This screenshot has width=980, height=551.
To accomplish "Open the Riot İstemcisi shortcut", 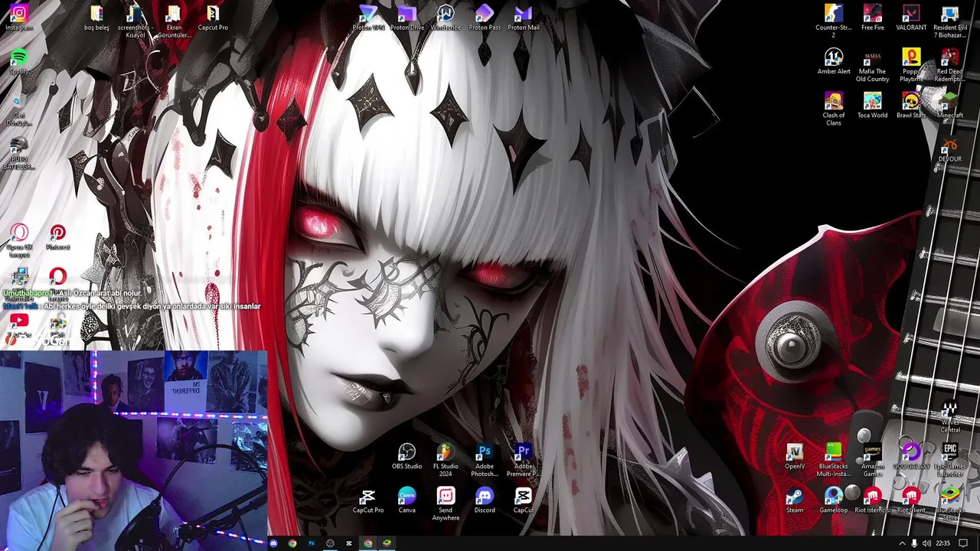I will 872,500.
